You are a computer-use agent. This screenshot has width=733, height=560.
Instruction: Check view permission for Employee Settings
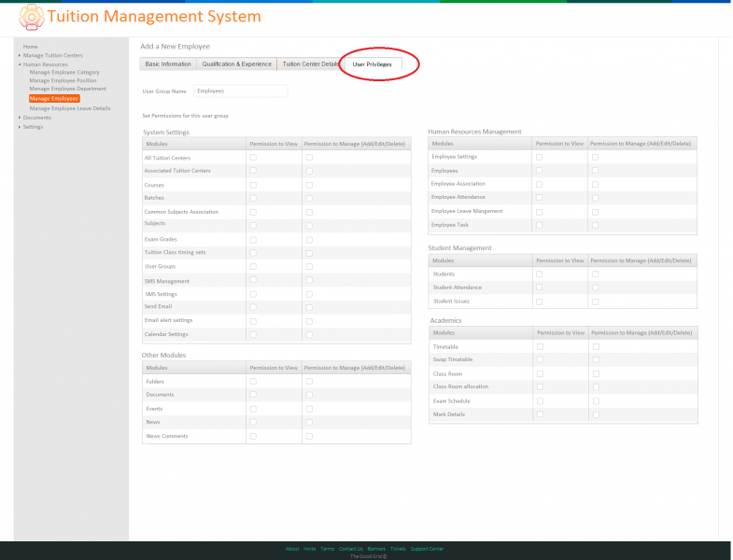[x=539, y=157]
